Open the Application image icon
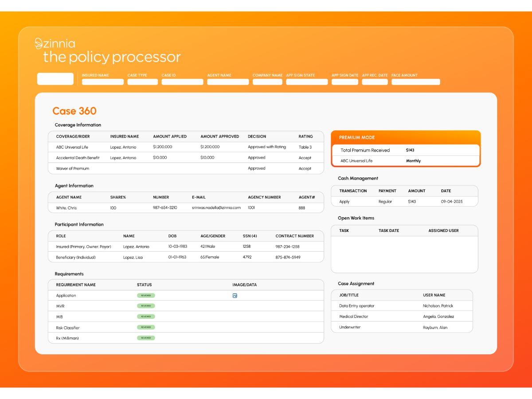The image size is (532, 399). click(235, 296)
